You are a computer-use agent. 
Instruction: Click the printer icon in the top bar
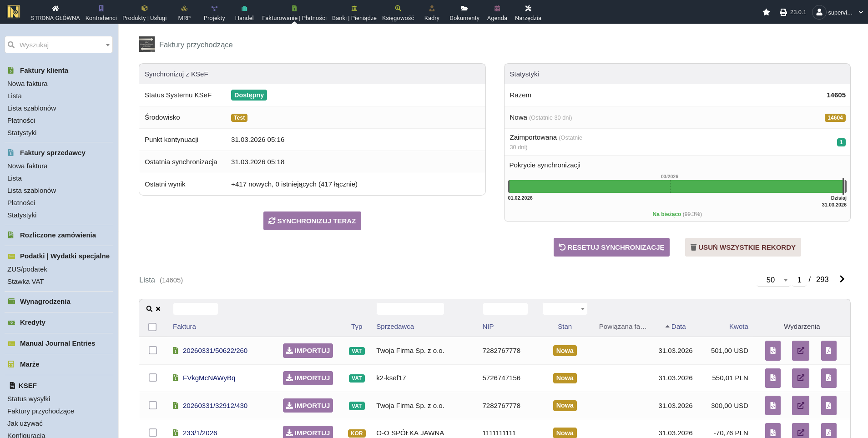[783, 12]
